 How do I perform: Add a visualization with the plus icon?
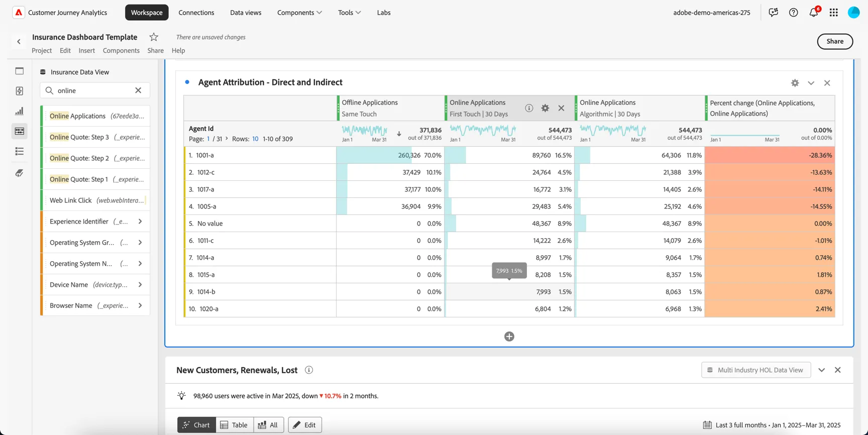click(x=509, y=337)
